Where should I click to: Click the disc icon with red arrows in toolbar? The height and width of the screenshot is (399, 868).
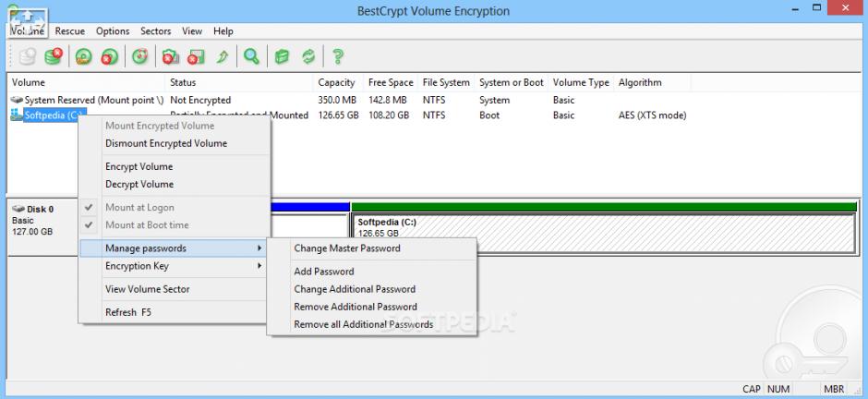(140, 56)
